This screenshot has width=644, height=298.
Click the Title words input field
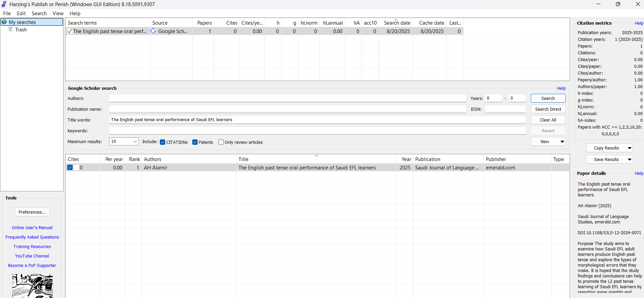click(318, 120)
